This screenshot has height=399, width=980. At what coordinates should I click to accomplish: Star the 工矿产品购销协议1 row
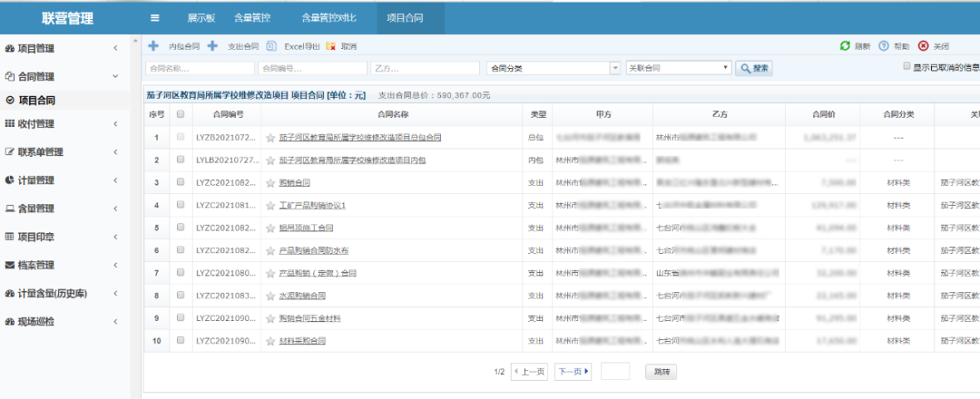tap(270, 206)
